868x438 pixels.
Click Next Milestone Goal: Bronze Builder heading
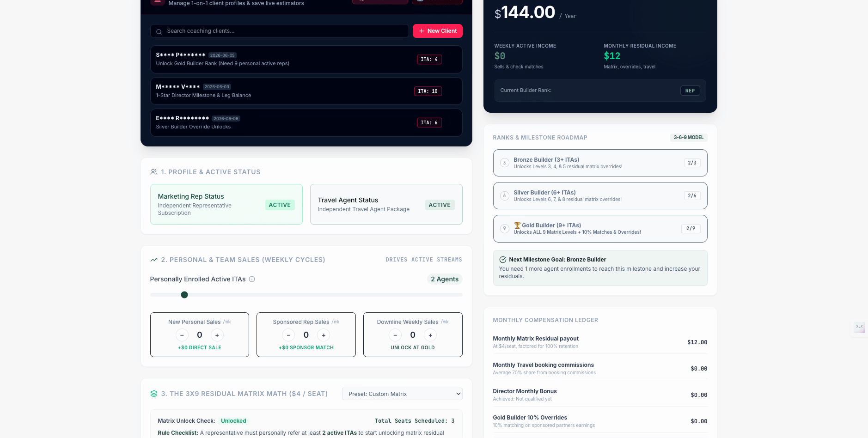(557, 260)
